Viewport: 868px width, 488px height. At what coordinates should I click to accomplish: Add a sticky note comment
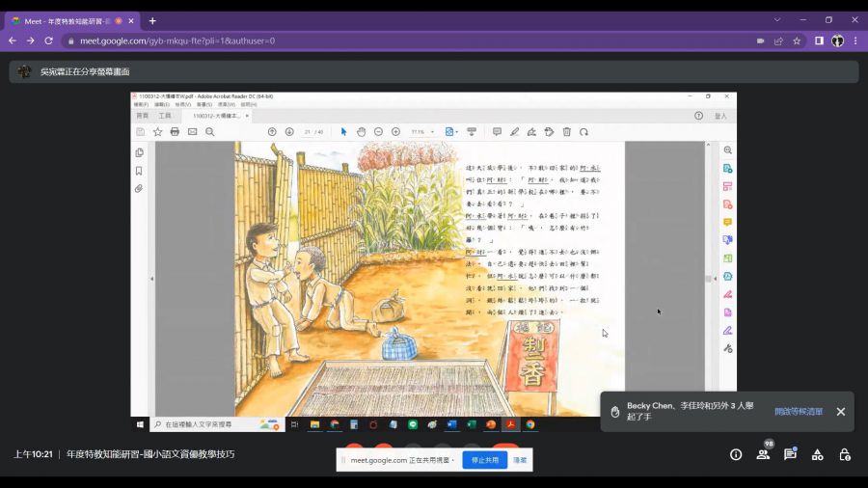pos(497,132)
